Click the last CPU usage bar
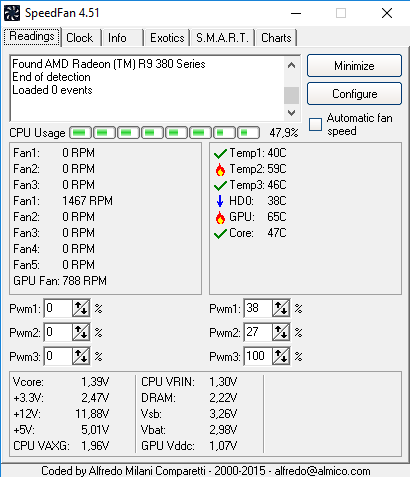 pos(248,133)
